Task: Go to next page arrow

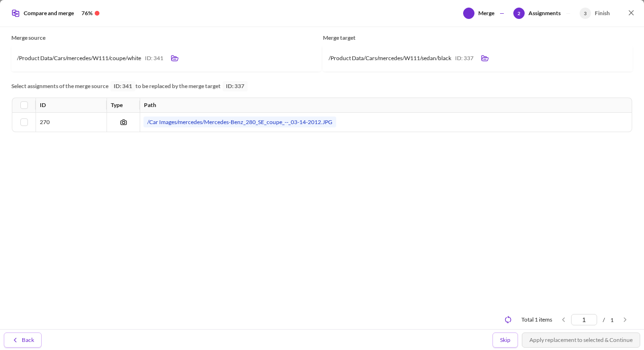Action: click(x=625, y=320)
